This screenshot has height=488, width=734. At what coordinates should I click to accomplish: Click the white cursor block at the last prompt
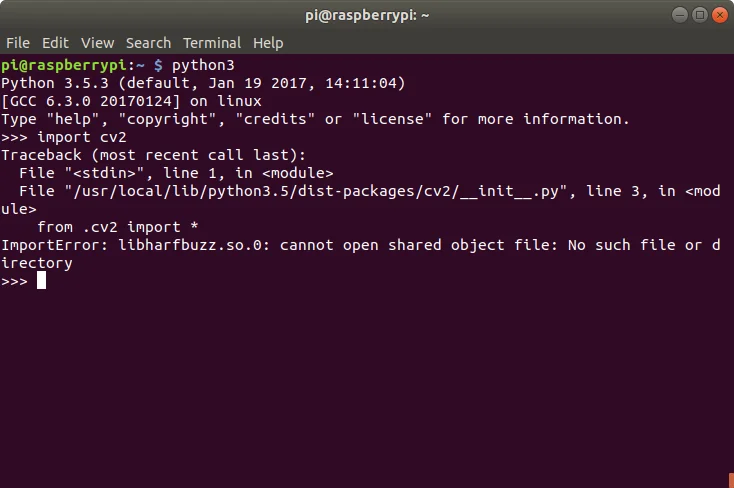tap(41, 281)
